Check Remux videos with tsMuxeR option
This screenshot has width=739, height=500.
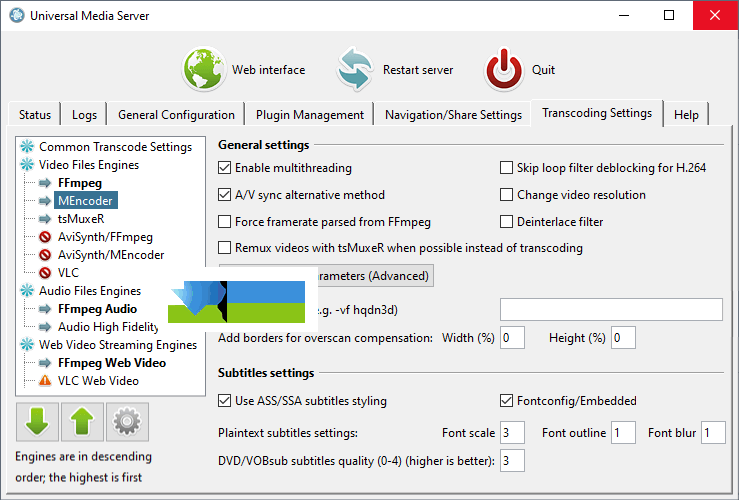click(x=224, y=248)
